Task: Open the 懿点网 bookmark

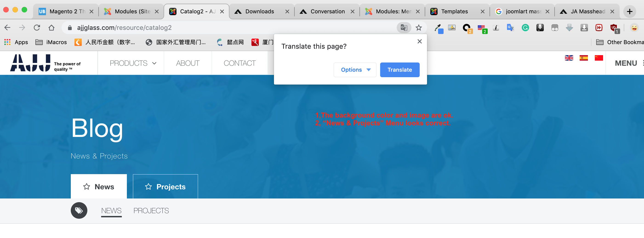Action: (230, 42)
